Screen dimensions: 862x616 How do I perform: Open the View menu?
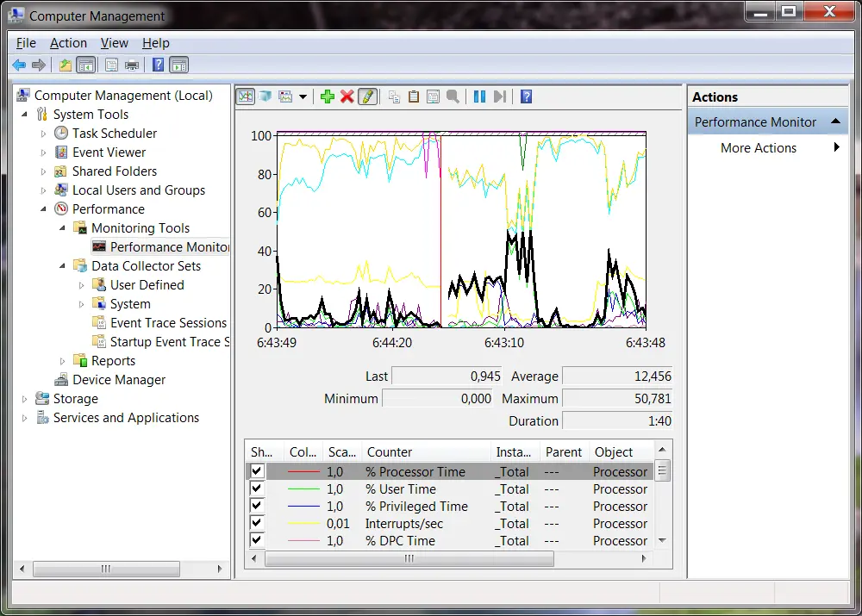click(114, 43)
